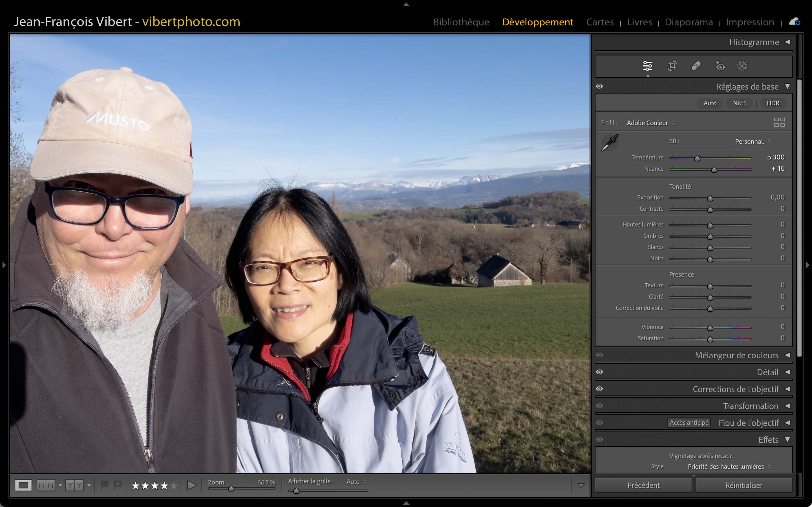The image size is (812, 507).
Task: Toggle Réglages de base panel eye
Action: click(x=600, y=86)
